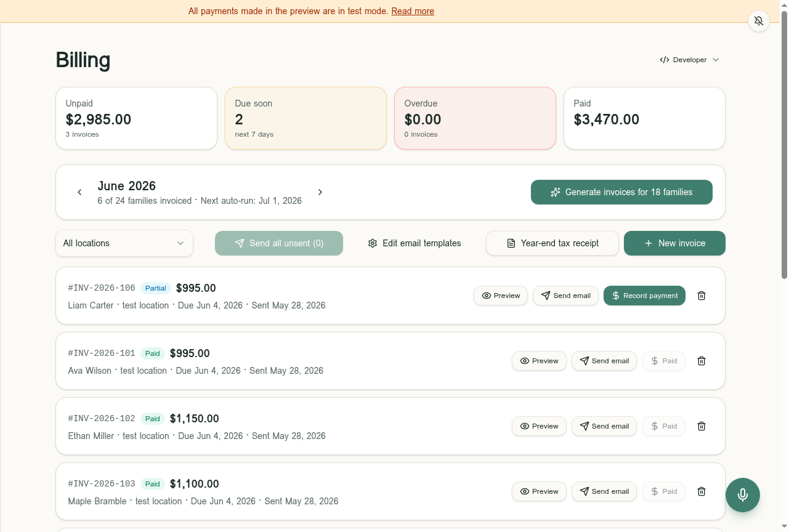Click the Billing page title
Viewport: 789px width, 532px height.
pyautogui.click(x=83, y=60)
